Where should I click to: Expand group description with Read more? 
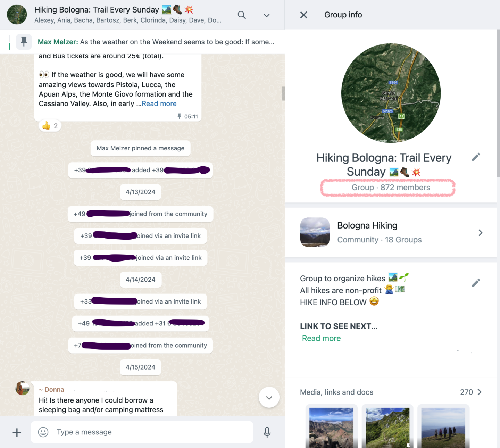click(x=321, y=338)
